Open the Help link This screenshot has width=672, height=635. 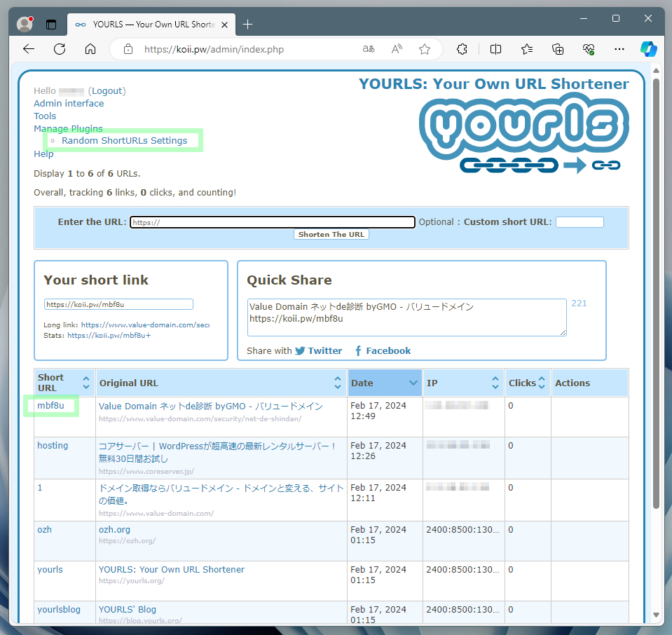[43, 154]
